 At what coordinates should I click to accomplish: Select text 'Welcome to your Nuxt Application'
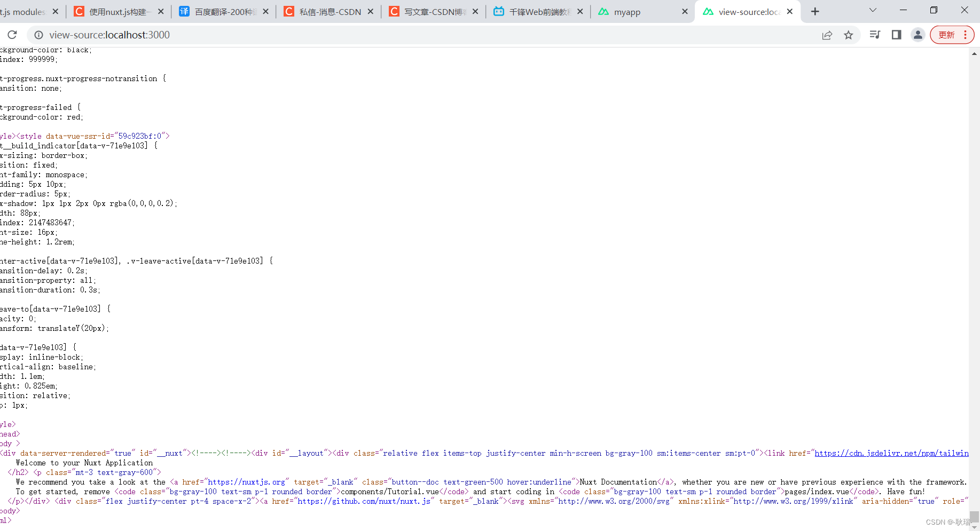[84, 463]
